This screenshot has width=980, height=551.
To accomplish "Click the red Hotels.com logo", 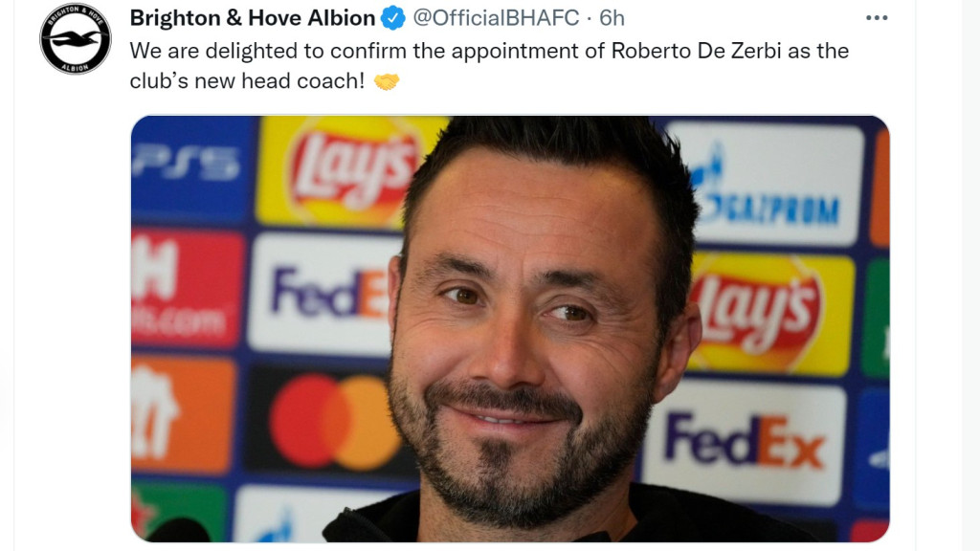I will pyautogui.click(x=187, y=289).
